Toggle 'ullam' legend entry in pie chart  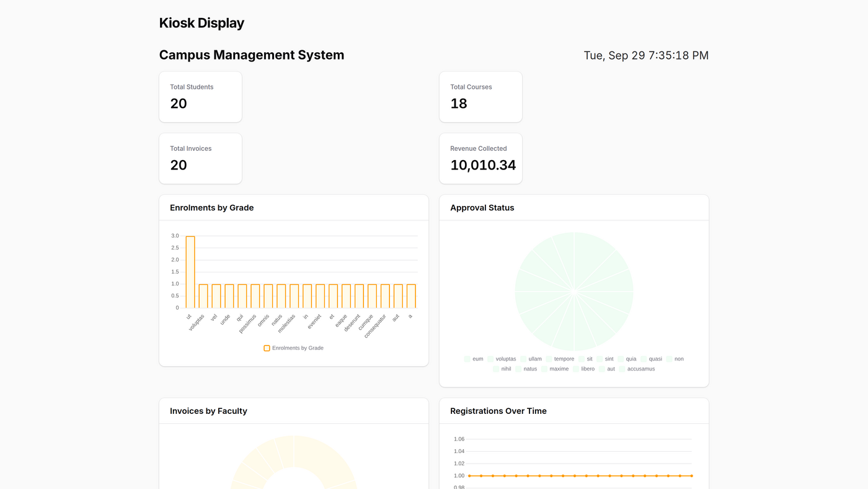[531, 359]
